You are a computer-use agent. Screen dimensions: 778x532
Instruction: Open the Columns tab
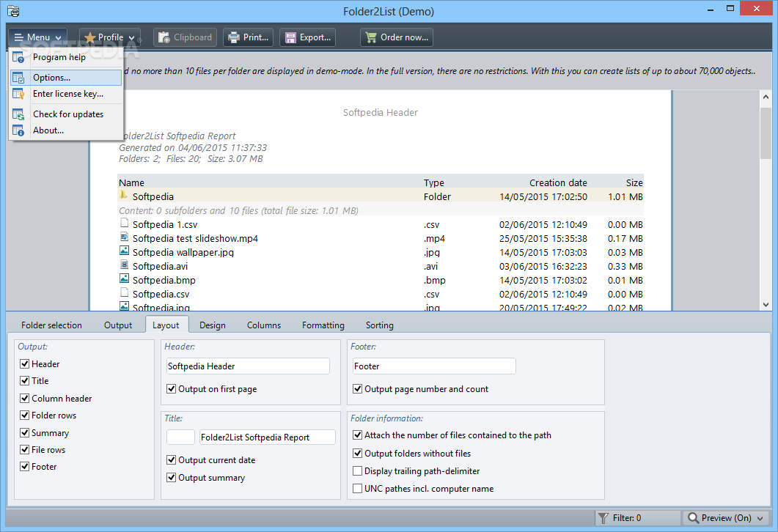[x=264, y=325]
